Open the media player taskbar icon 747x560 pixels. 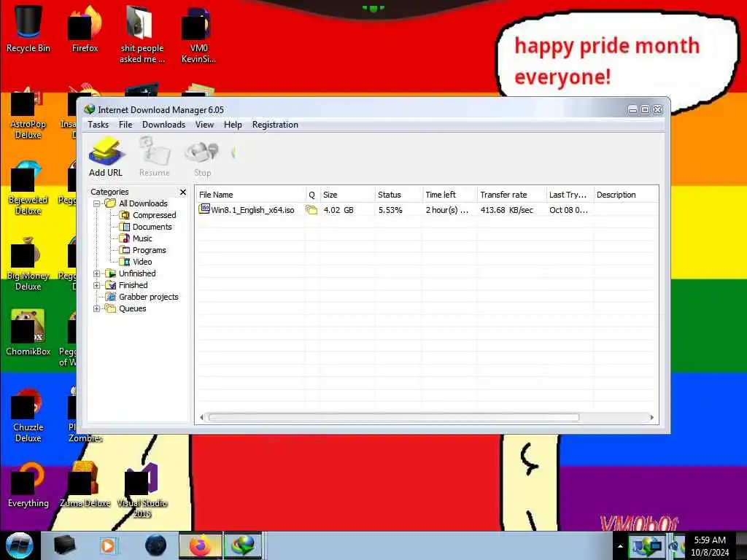108,545
